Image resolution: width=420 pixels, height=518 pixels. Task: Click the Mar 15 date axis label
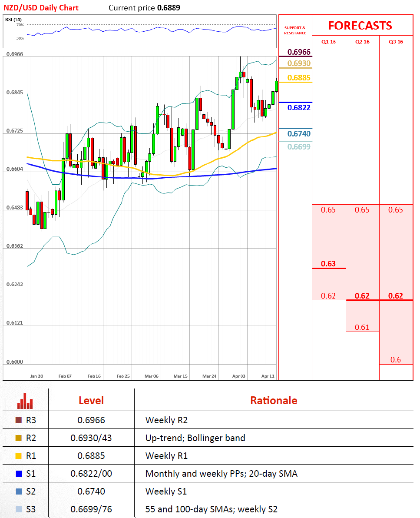tap(181, 376)
